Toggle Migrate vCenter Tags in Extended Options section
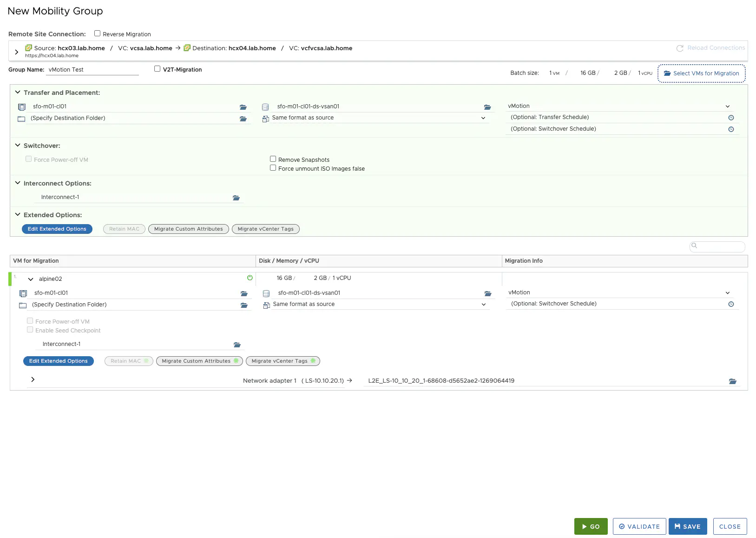 (x=265, y=229)
